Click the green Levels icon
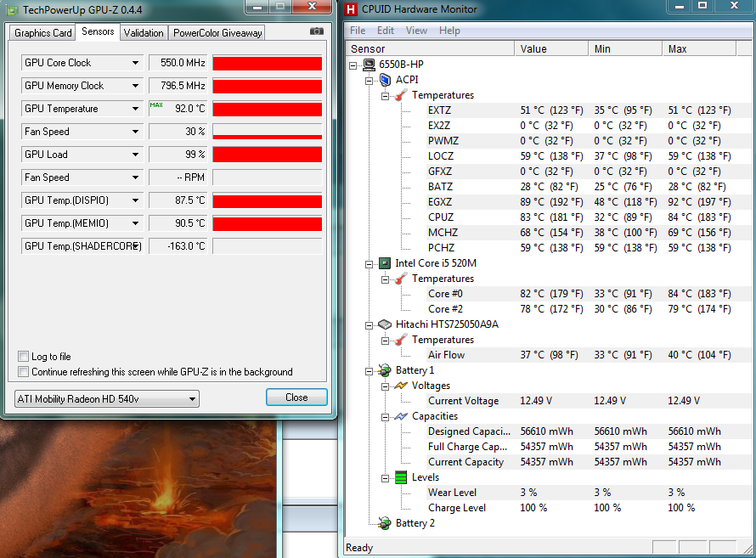 (401, 477)
